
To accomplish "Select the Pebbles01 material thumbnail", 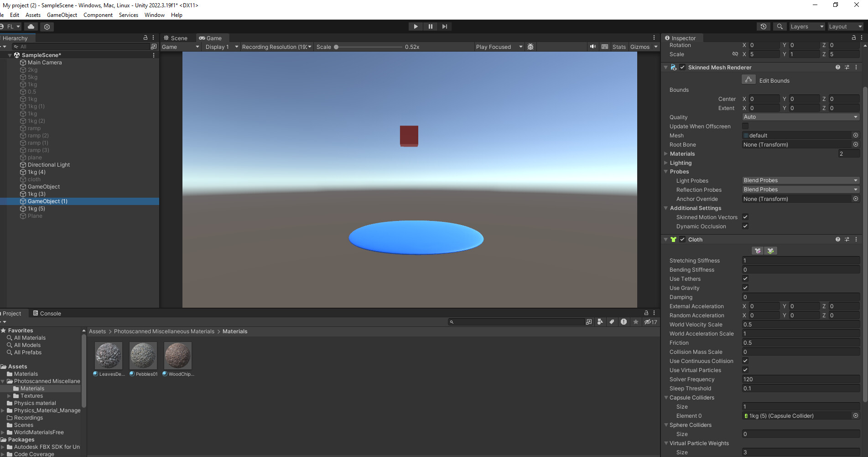I will pyautogui.click(x=143, y=355).
